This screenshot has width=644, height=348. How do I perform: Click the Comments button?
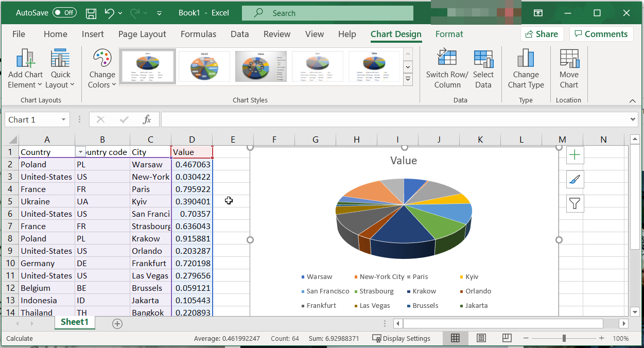click(601, 33)
